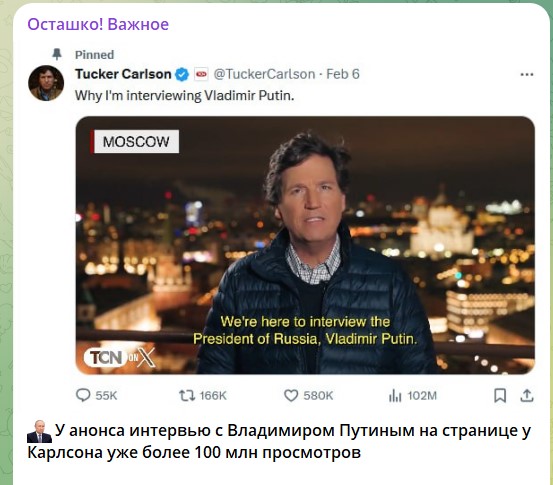Screen dimensions: 553x485
Task: Click the small Putin emoji in caption
Action: [39, 431]
